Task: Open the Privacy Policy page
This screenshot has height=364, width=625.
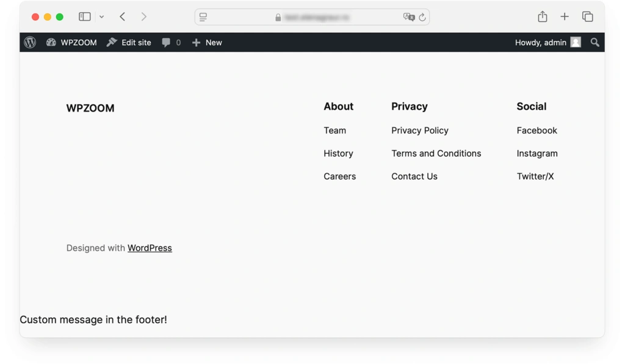Action: [x=420, y=130]
